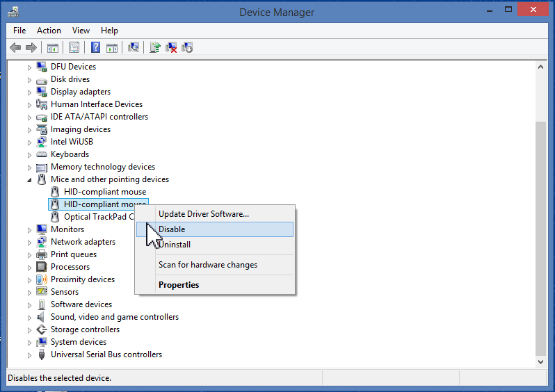Expand the Keyboards category arrow
The width and height of the screenshot is (555, 392).
29,154
